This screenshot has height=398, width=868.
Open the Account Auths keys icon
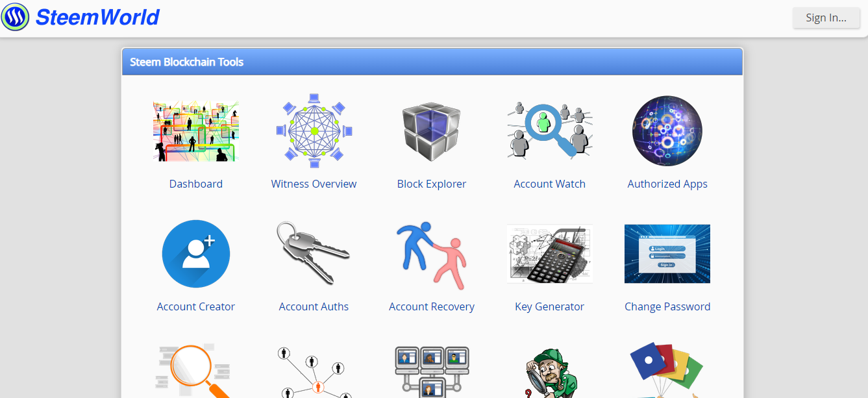click(x=314, y=254)
